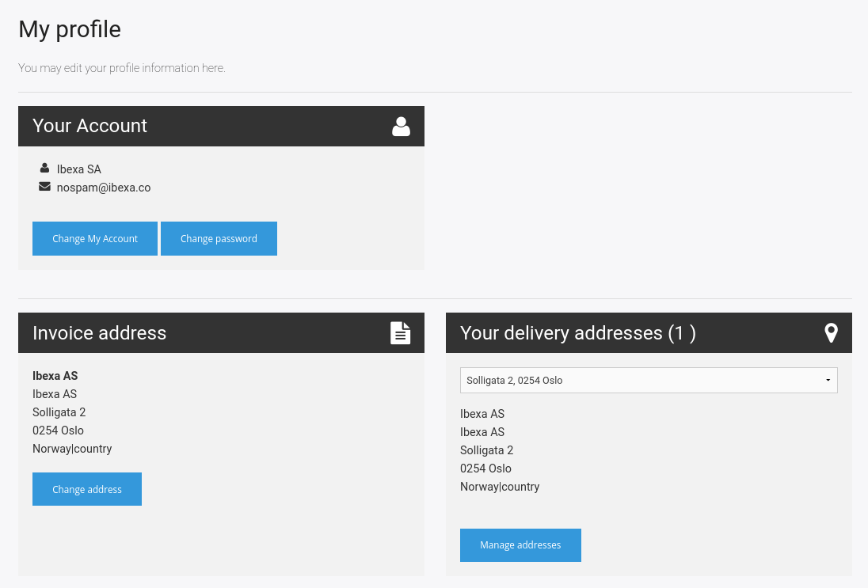Open Manage addresses for delivery
This screenshot has width=868, height=588.
tap(520, 544)
